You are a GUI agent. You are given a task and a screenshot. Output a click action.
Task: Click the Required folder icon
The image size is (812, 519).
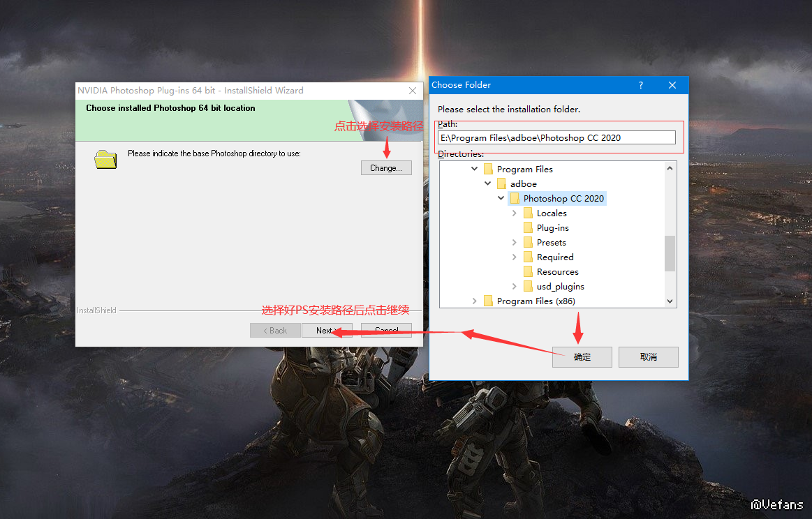coord(528,257)
